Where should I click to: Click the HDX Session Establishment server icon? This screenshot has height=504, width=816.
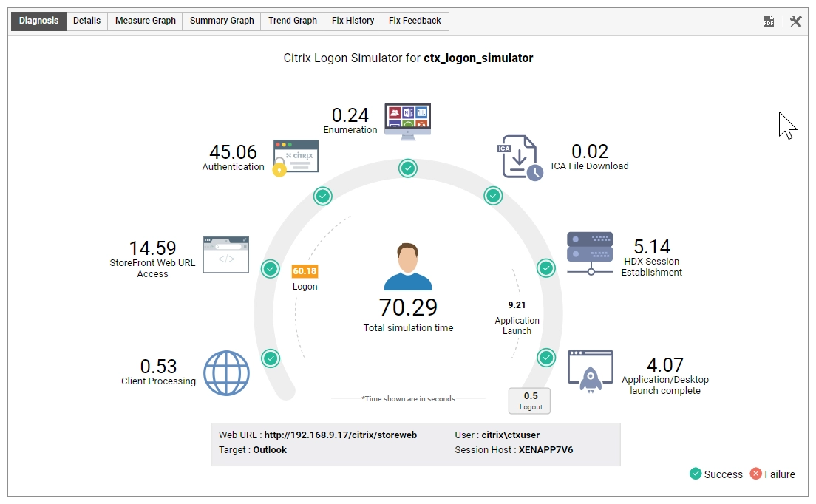click(x=590, y=253)
